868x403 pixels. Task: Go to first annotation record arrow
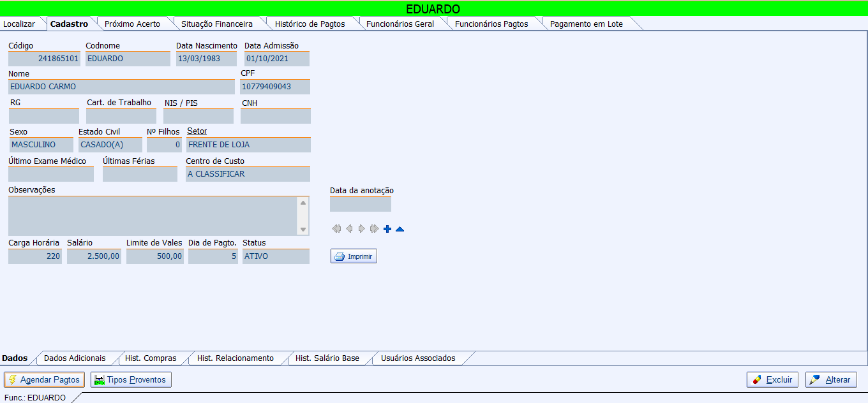pos(336,229)
